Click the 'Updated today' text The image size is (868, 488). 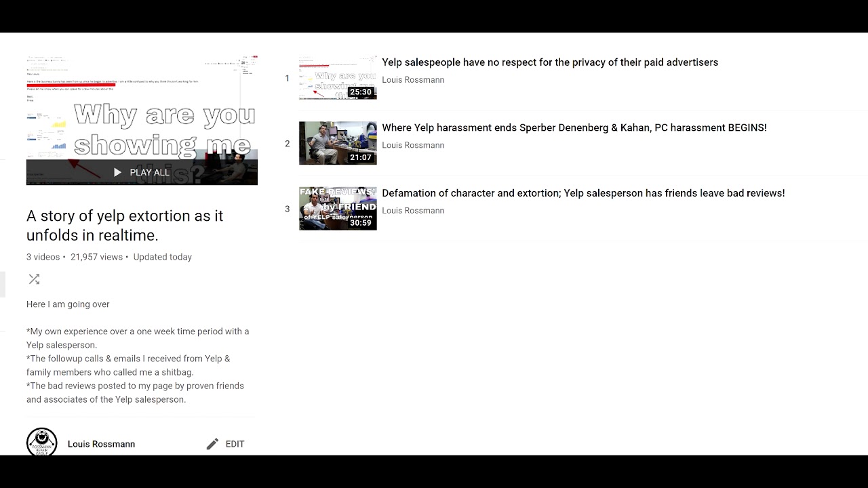pos(163,257)
